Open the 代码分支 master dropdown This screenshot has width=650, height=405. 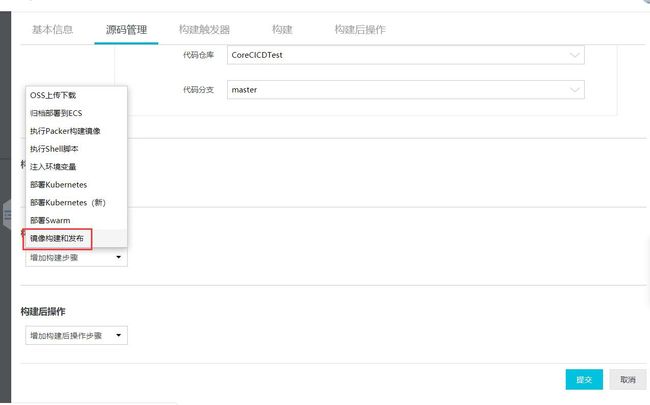[x=405, y=90]
